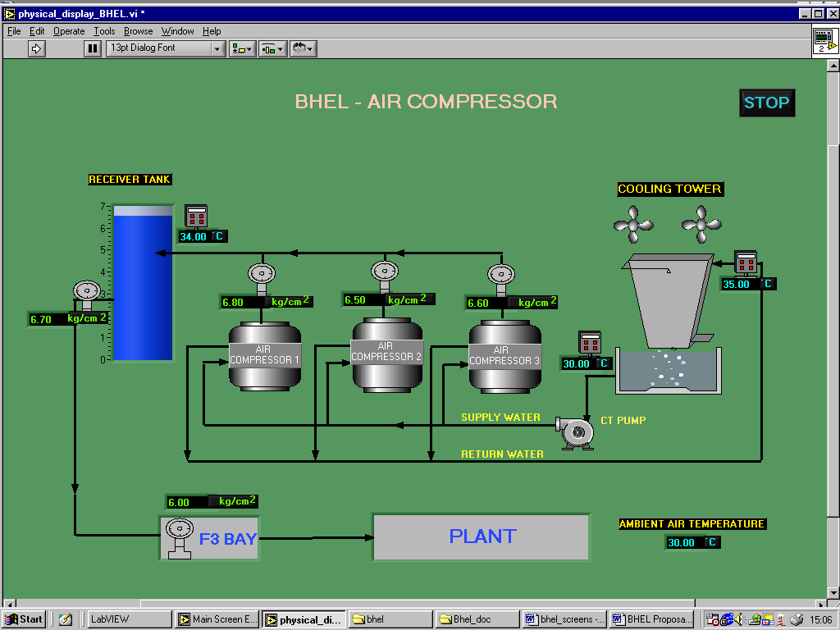840x630 pixels.
Task: Open the Tools menu
Action: pyautogui.click(x=104, y=31)
